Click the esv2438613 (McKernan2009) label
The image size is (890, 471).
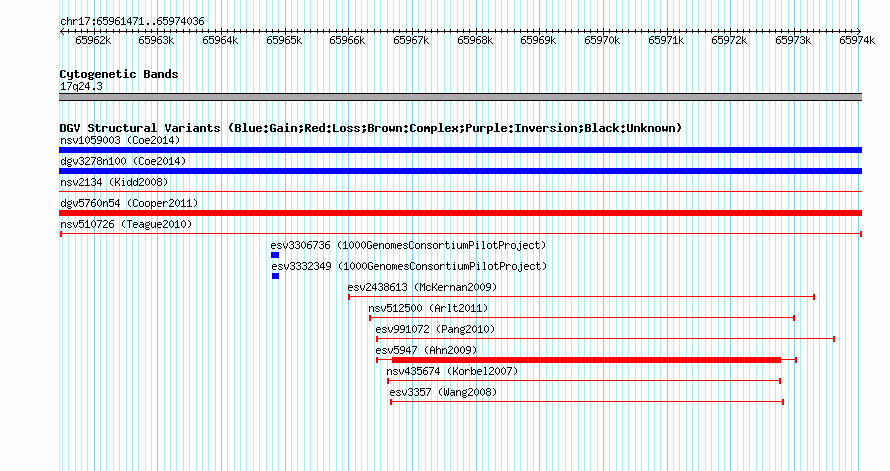click(x=422, y=287)
